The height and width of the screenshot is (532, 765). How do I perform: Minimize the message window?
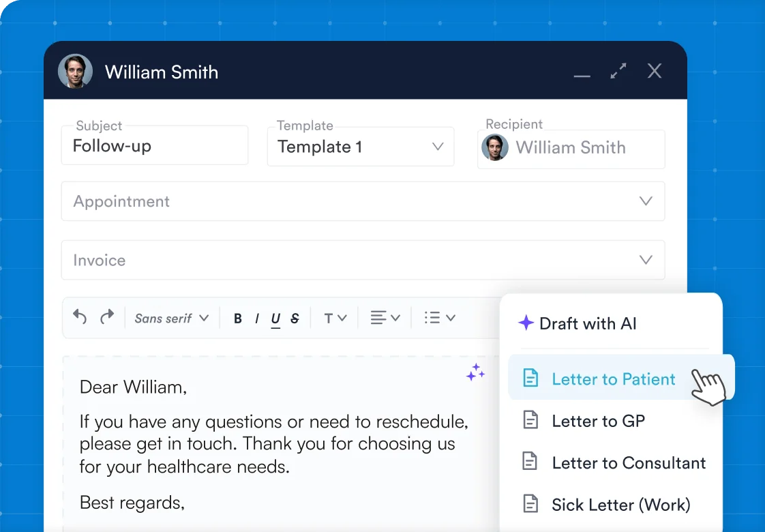582,76
